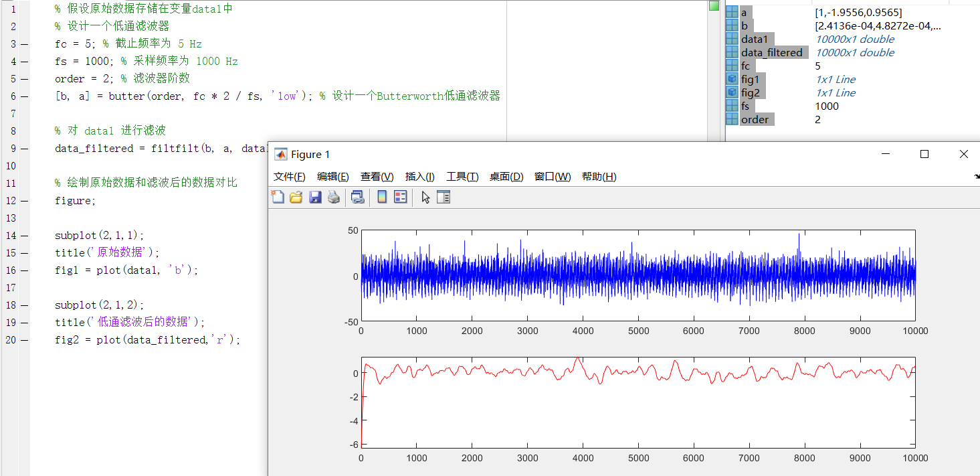The image size is (980, 476).
Task: Open the 工具(T) menu in Figure 1
Action: (x=462, y=177)
